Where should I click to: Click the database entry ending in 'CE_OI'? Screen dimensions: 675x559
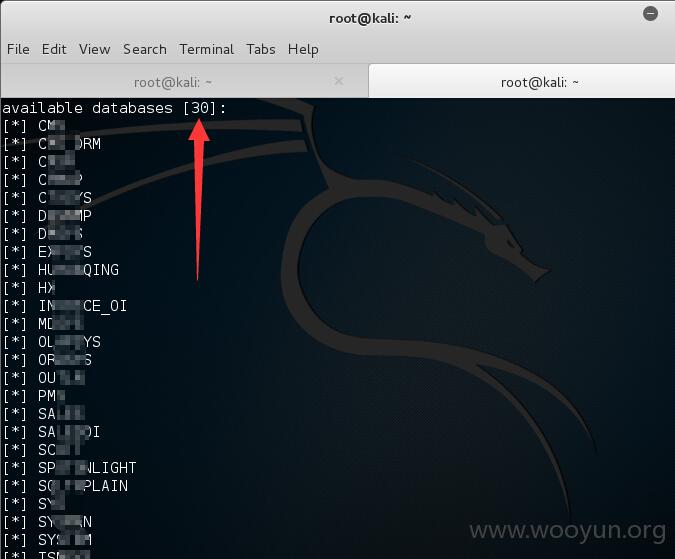pos(65,306)
